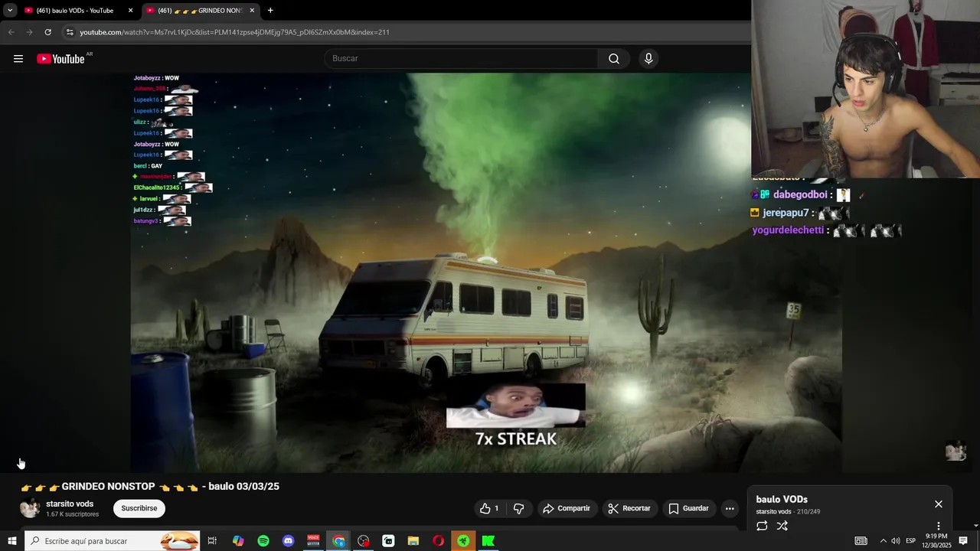Open OBS Studio from taskbar
The height and width of the screenshot is (551, 980).
[364, 541]
